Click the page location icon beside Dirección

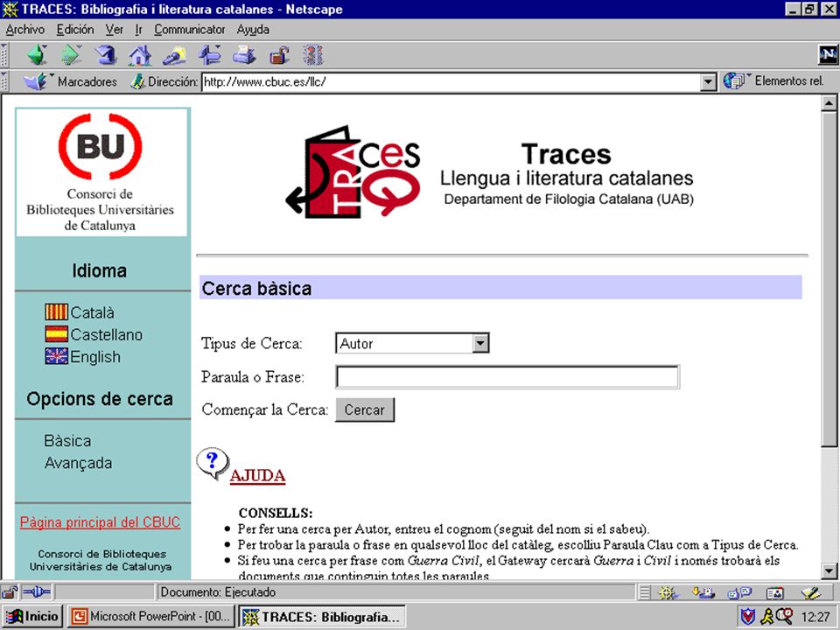[x=137, y=81]
